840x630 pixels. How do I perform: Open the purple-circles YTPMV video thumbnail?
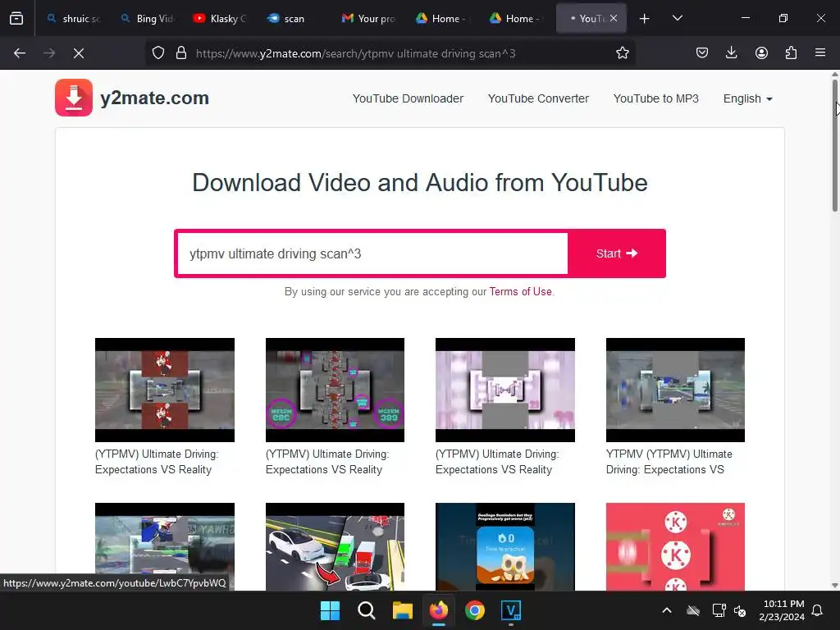pyautogui.click(x=335, y=390)
